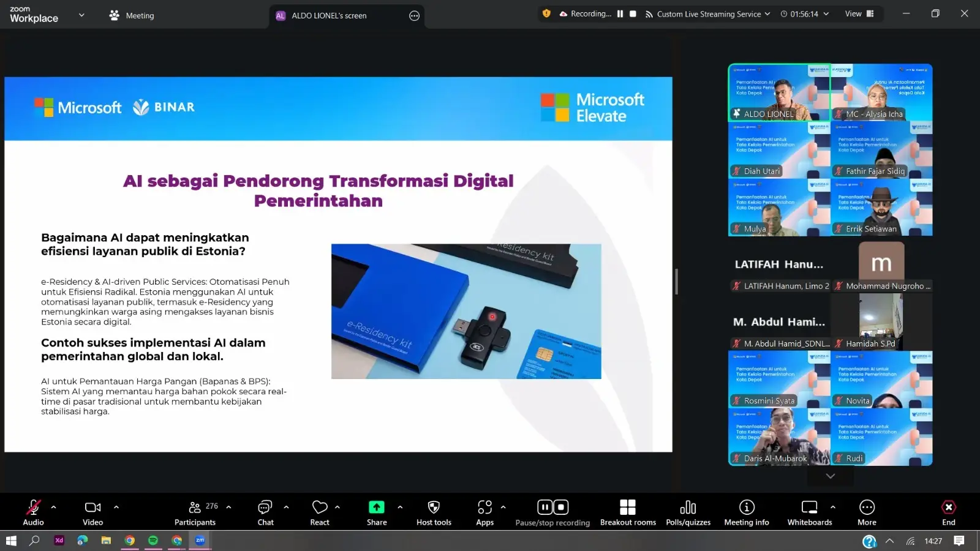Expand Custom Live Streaming Service dropdown
This screenshot has height=551, width=980.
coord(767,14)
